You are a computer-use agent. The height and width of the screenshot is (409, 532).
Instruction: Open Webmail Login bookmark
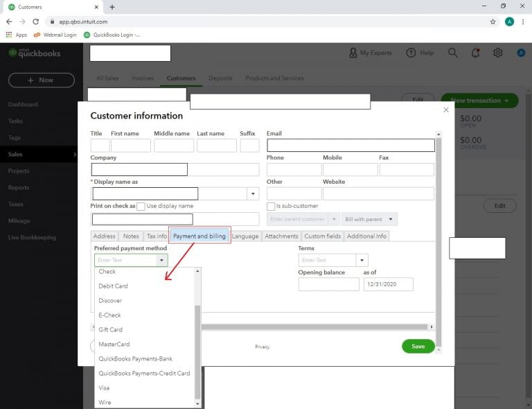click(x=55, y=35)
